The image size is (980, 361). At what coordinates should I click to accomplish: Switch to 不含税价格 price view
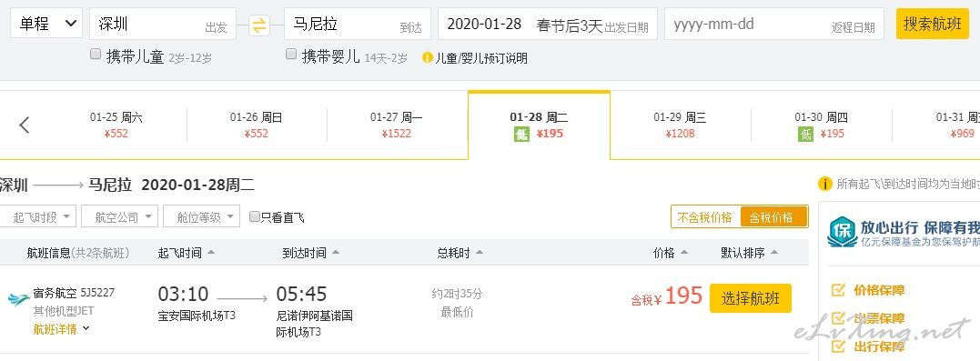coord(705,217)
